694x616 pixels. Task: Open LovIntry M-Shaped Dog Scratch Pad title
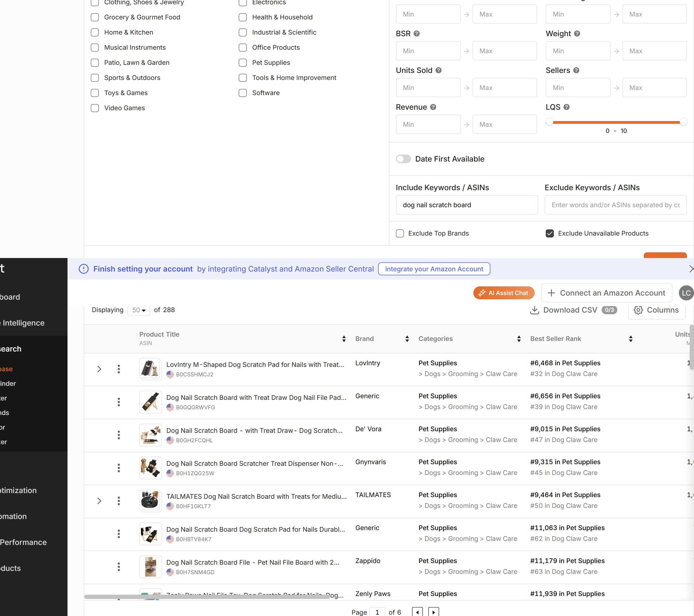click(255, 364)
